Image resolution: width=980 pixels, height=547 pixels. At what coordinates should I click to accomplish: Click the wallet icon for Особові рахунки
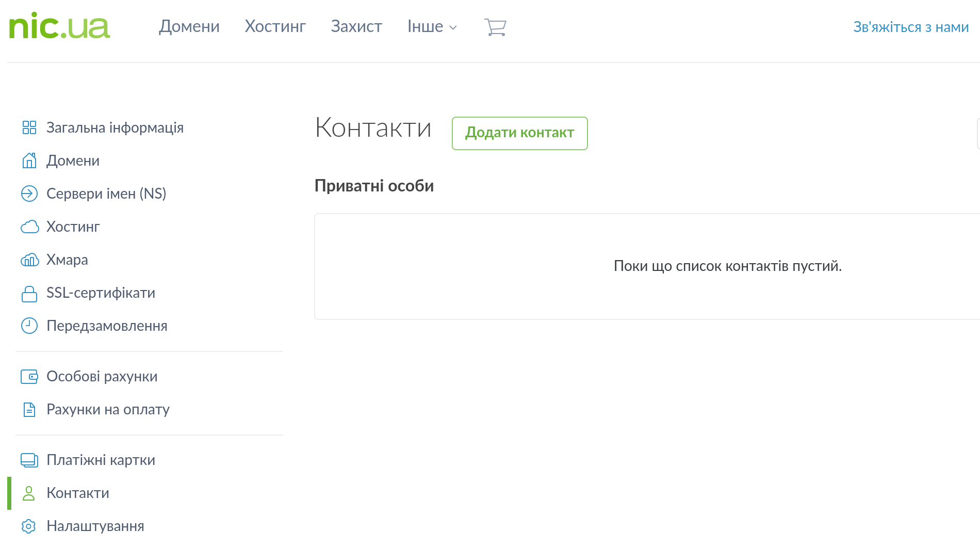29,377
